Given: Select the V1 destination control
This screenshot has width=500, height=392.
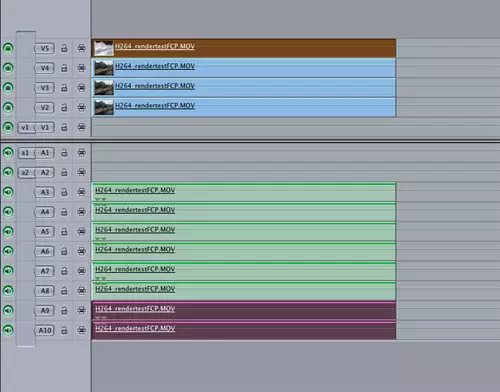Looking at the screenshot, I should point(44,127).
